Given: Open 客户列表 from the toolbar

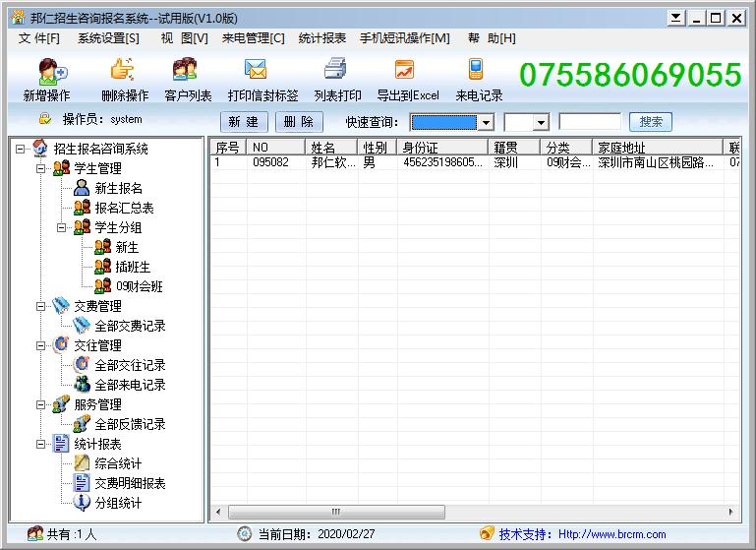Looking at the screenshot, I should [185, 69].
